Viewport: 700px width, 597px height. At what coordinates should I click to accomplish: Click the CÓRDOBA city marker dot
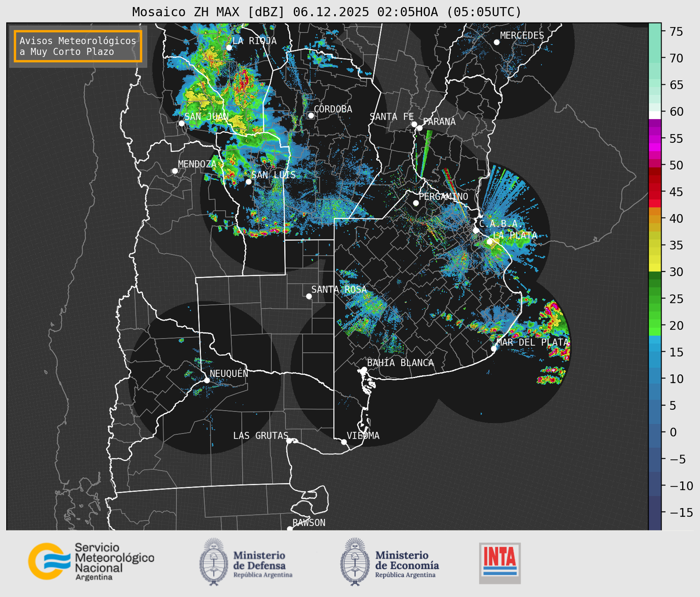311,115
